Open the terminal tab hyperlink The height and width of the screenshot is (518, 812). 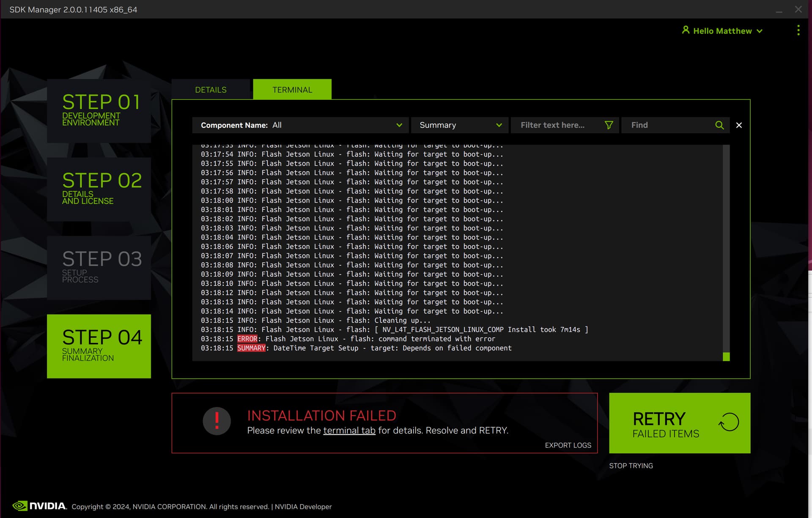tap(349, 430)
